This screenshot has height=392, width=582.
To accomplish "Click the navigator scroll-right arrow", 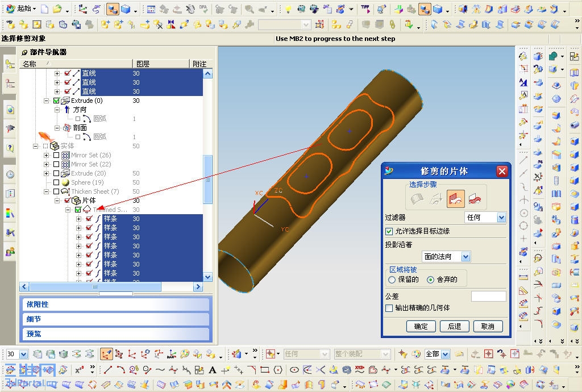I will pyautogui.click(x=198, y=287).
